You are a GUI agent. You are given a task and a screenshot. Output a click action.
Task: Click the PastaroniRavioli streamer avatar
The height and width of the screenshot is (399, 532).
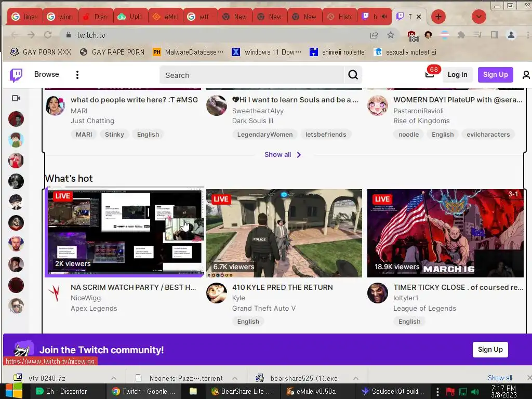[x=378, y=105]
